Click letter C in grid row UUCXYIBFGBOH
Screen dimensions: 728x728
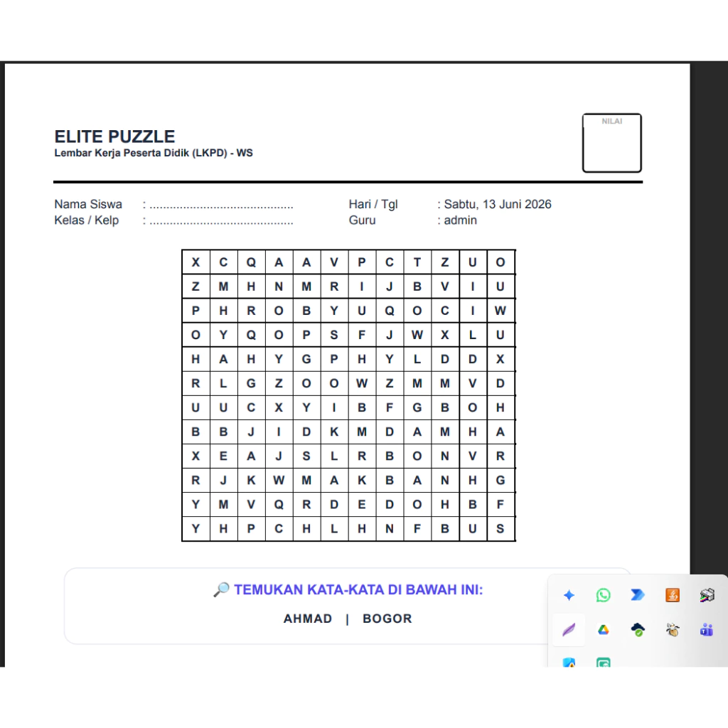coord(251,407)
